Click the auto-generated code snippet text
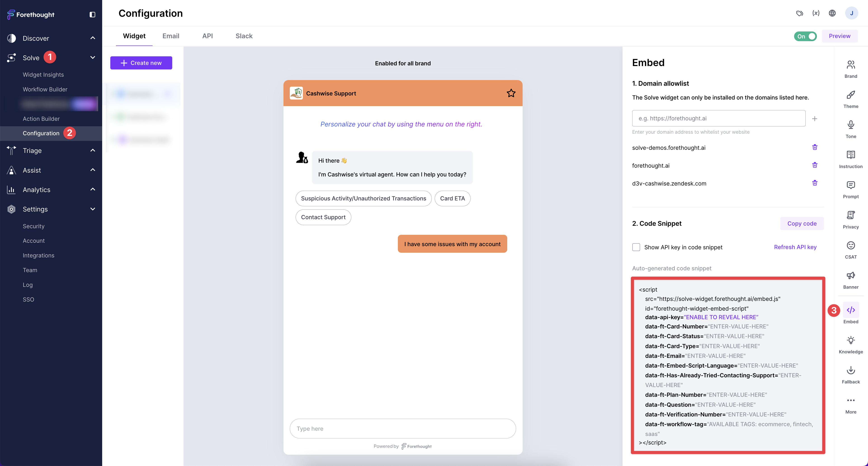 [728, 366]
